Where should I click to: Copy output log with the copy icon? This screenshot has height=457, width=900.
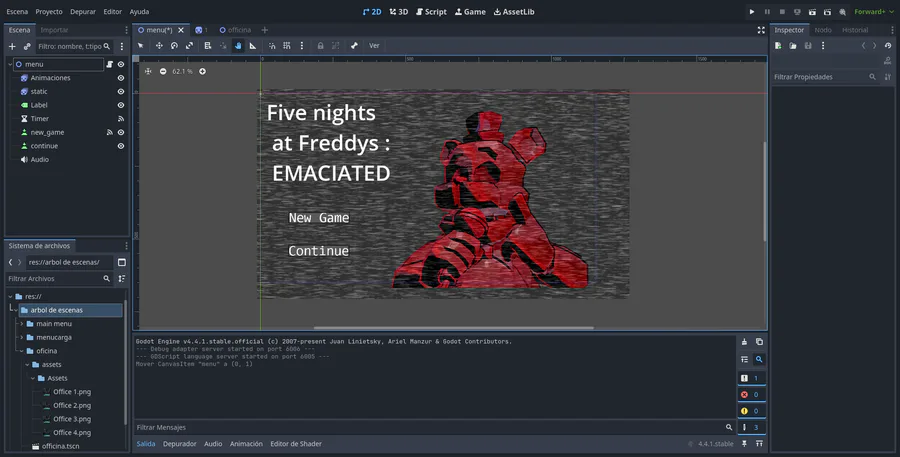click(x=759, y=342)
